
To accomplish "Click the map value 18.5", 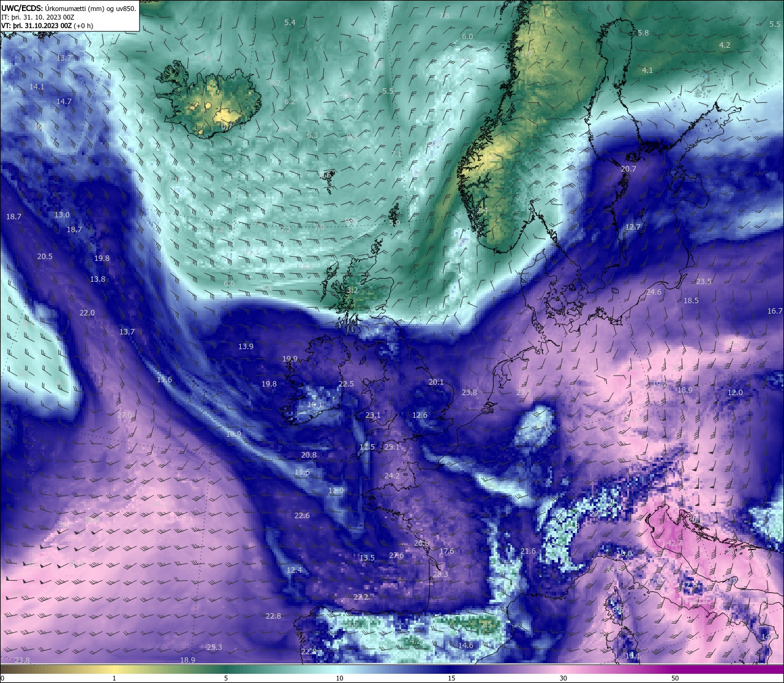I will click(691, 301).
